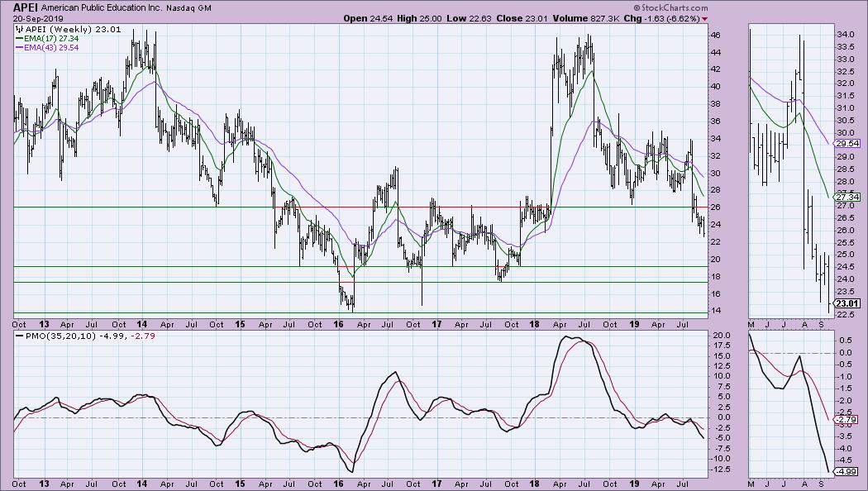Click the boxed -2.79 PMO signal label

(847, 420)
